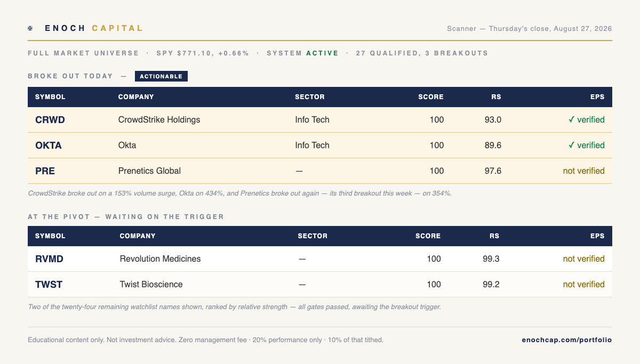Click the verified EPS mark for OKTA
640x364 pixels.
point(587,145)
